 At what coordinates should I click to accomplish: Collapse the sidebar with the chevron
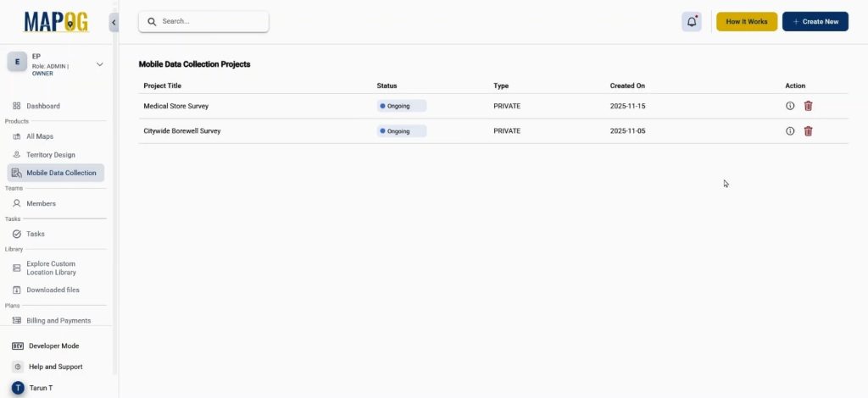coord(114,22)
